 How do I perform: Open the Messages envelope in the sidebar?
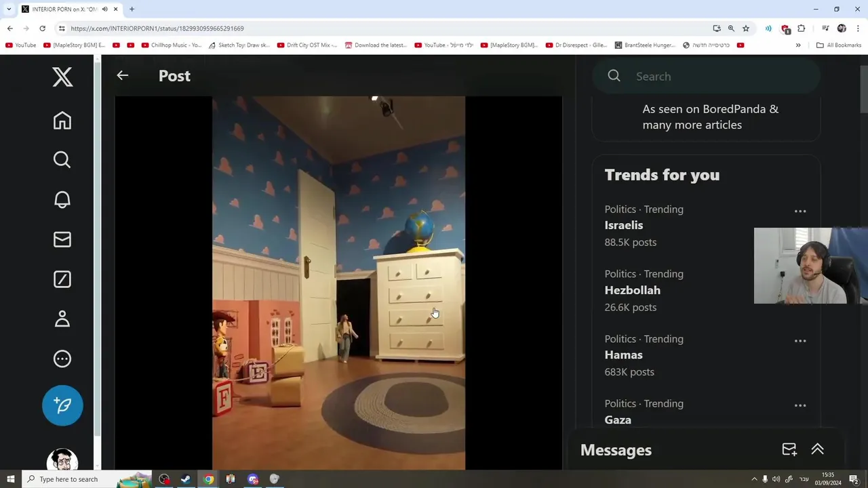[62, 239]
